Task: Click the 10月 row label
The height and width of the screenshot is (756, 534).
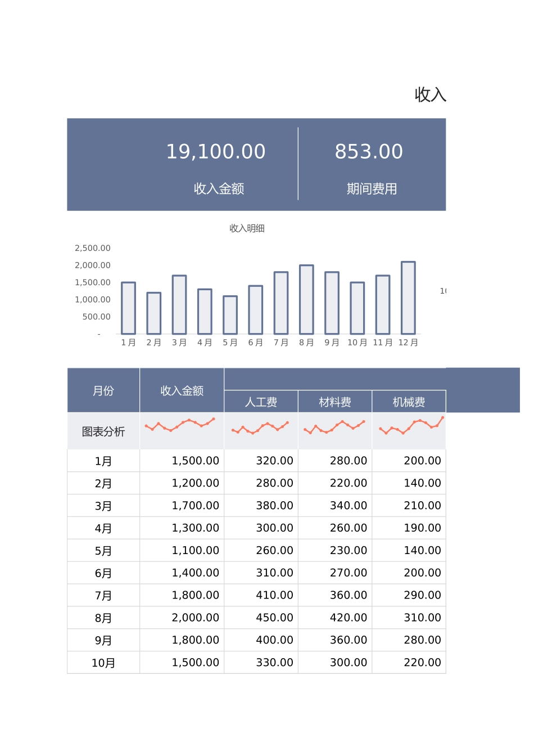Action: tap(103, 662)
